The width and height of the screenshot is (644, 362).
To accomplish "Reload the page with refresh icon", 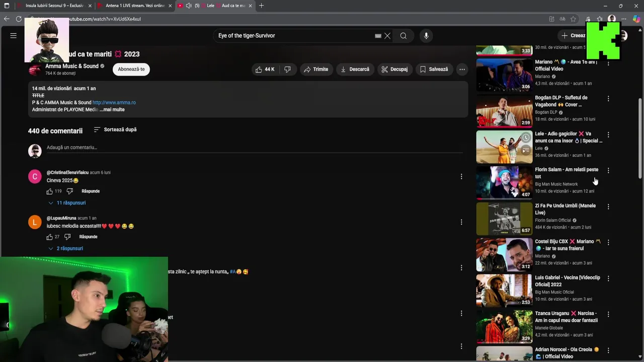I will tap(19, 19).
